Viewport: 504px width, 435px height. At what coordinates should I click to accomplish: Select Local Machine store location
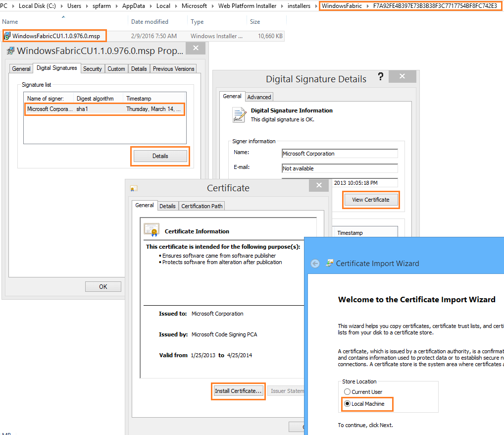click(347, 403)
